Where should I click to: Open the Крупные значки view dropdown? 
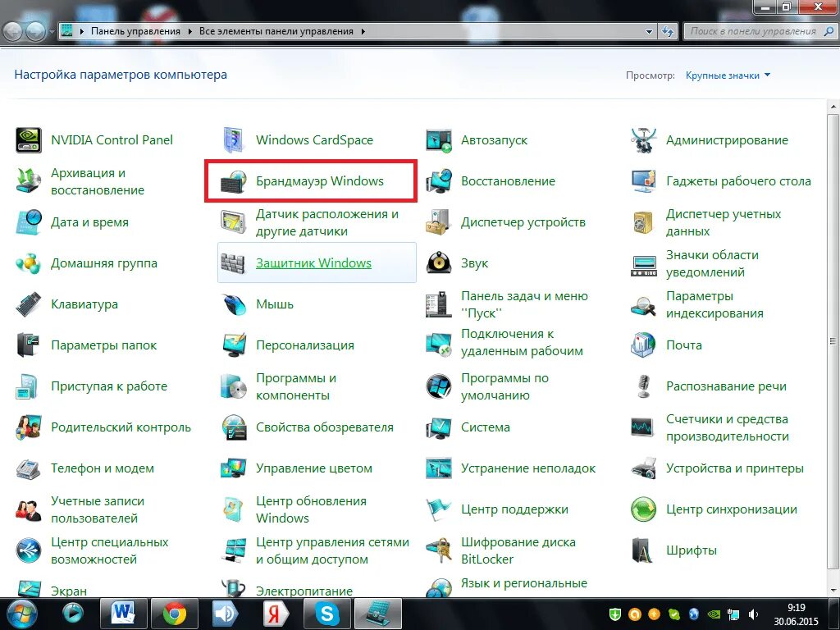(728, 75)
